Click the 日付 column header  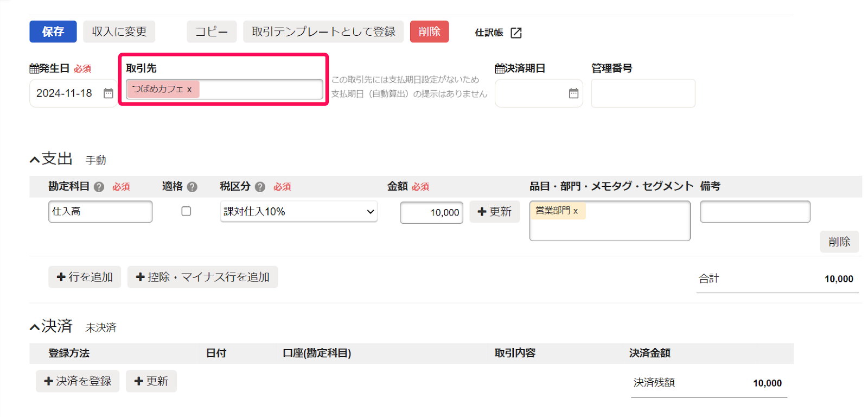(x=216, y=353)
